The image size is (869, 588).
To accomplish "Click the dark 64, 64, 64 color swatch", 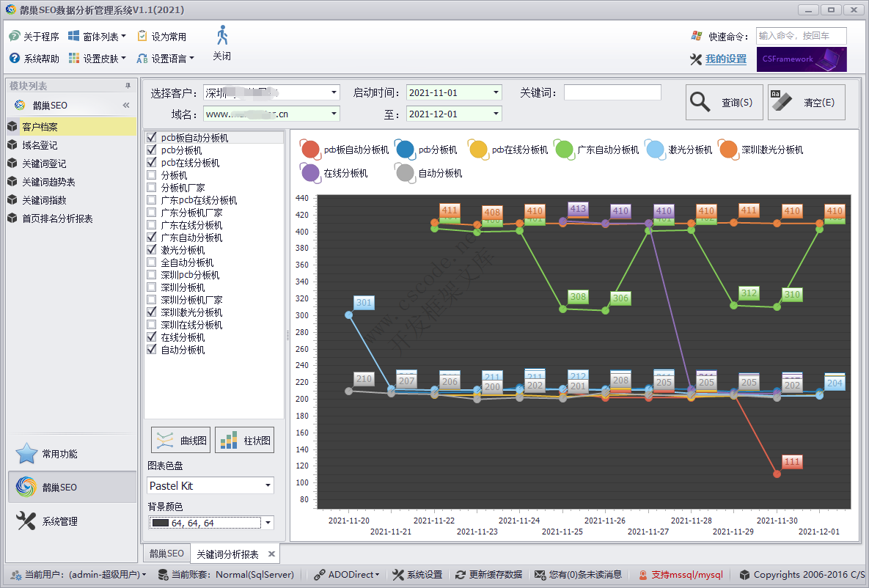I will (160, 523).
